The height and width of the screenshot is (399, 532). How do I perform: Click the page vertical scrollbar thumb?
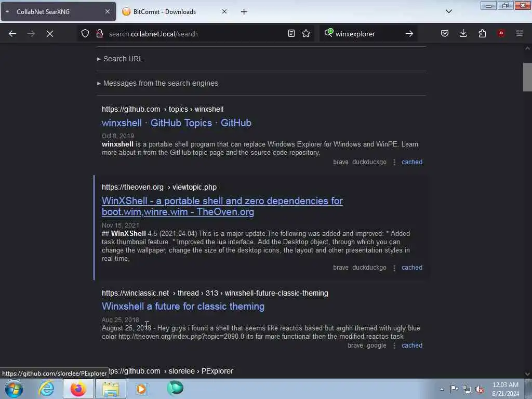pyautogui.click(x=527, y=77)
